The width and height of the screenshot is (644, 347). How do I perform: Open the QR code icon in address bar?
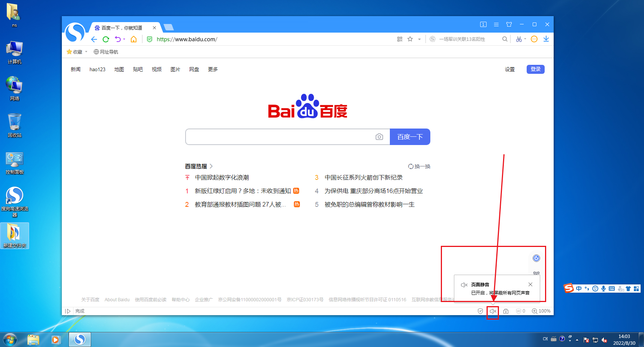400,39
